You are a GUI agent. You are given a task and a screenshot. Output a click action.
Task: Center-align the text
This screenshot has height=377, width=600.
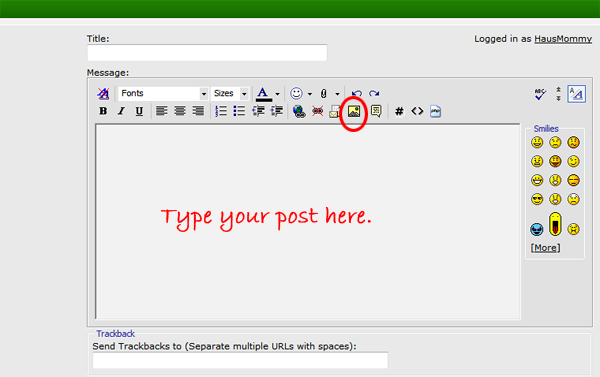point(180,111)
